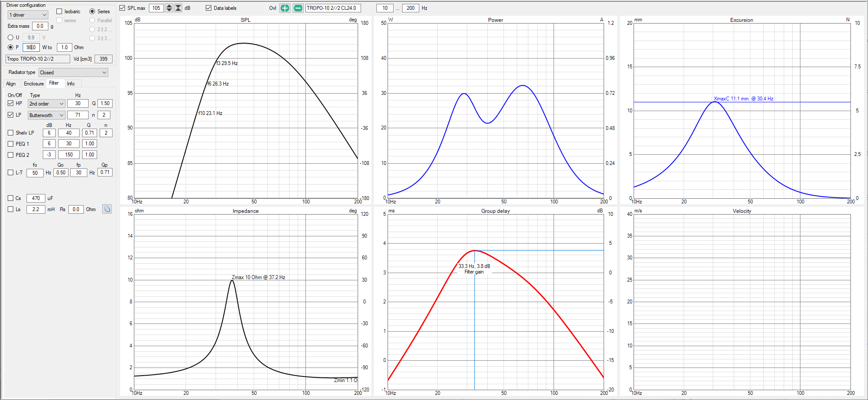Click the XmaxC 11.1 mm excursion label

(x=744, y=99)
